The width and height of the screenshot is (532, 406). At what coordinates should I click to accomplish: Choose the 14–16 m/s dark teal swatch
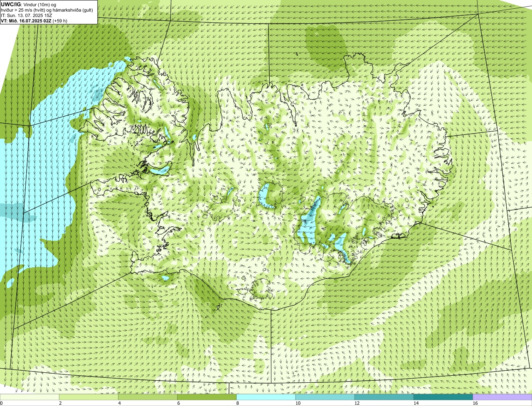[443, 397]
